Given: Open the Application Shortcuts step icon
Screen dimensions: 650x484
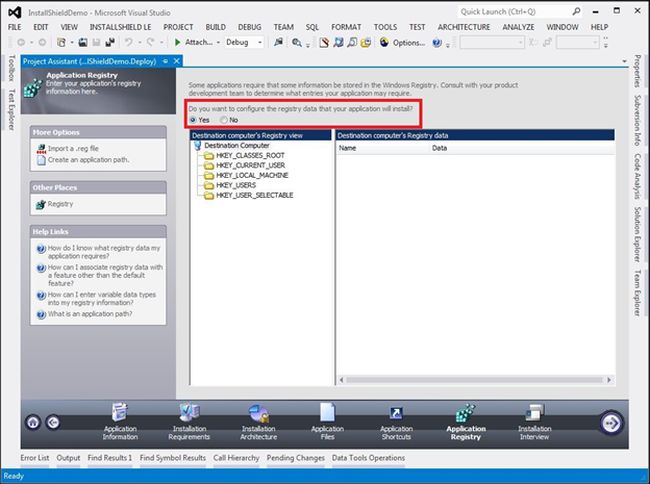Looking at the screenshot, I should tap(396, 413).
